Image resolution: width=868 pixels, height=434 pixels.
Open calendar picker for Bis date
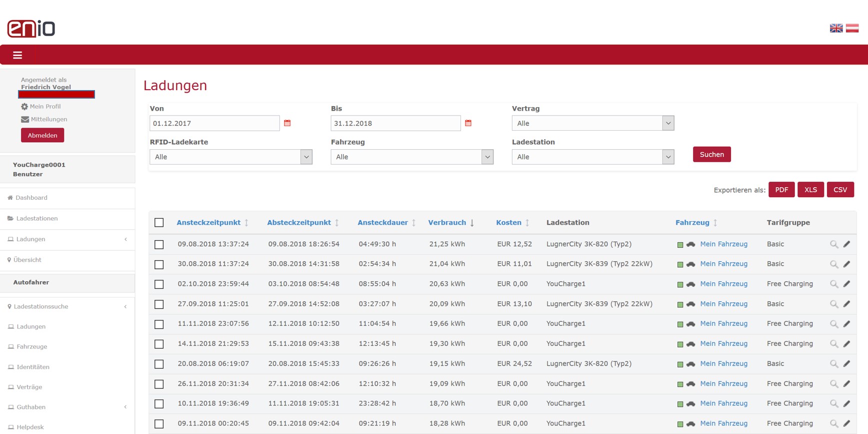point(468,123)
